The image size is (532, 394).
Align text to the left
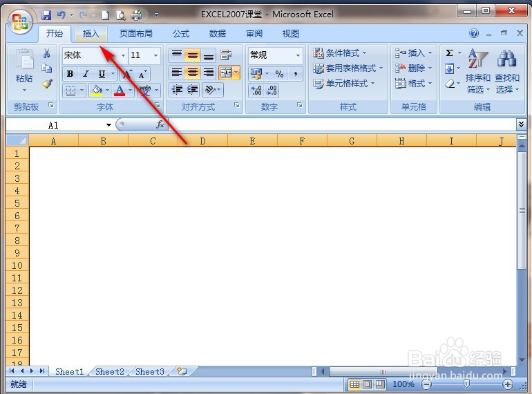pos(176,73)
